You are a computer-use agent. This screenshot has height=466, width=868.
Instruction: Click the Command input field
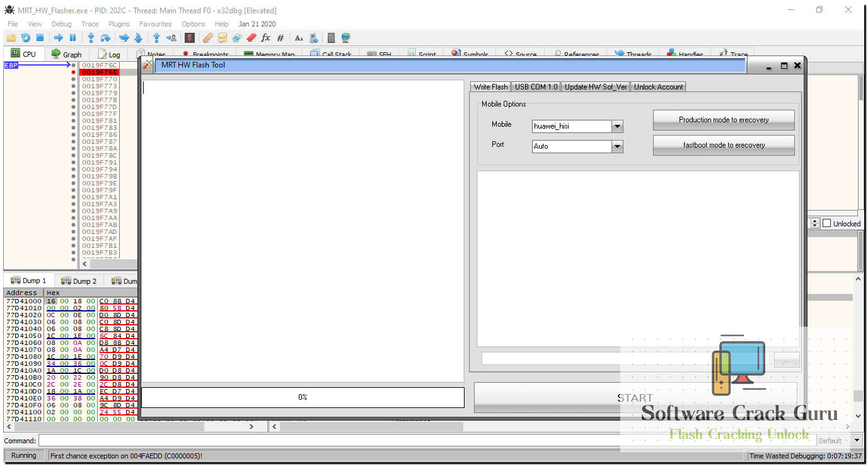(x=427, y=440)
